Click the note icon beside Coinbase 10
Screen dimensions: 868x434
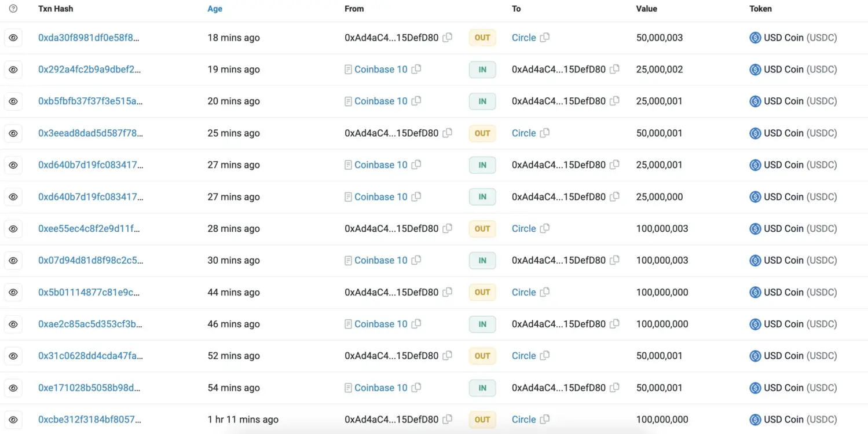349,69
